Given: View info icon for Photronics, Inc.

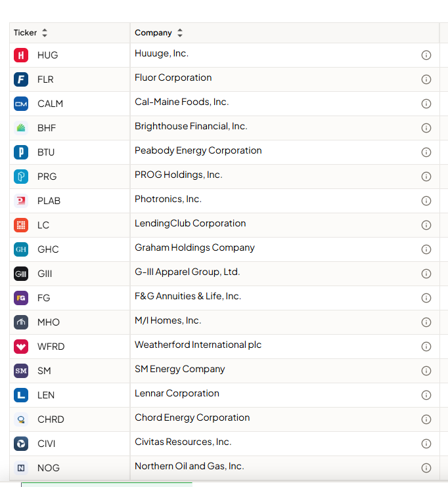Looking at the screenshot, I should coord(426,201).
